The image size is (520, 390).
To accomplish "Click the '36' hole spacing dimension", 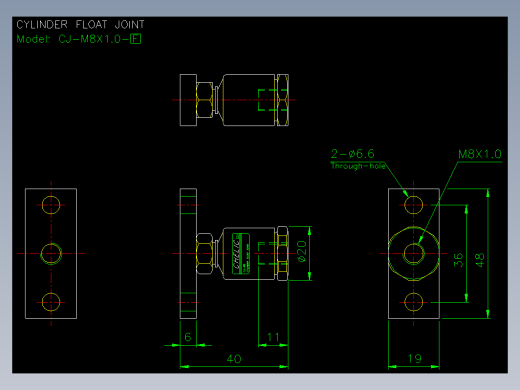I will (459, 260).
